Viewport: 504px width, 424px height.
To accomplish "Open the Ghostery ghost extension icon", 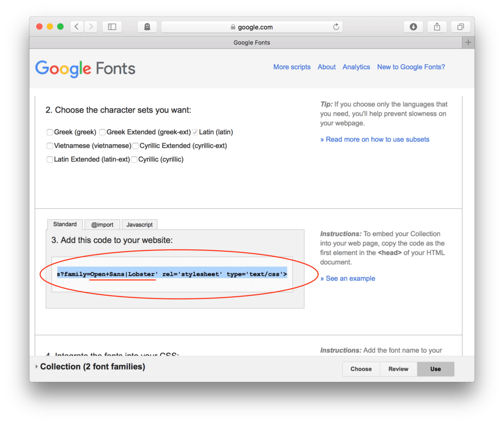I will (147, 27).
